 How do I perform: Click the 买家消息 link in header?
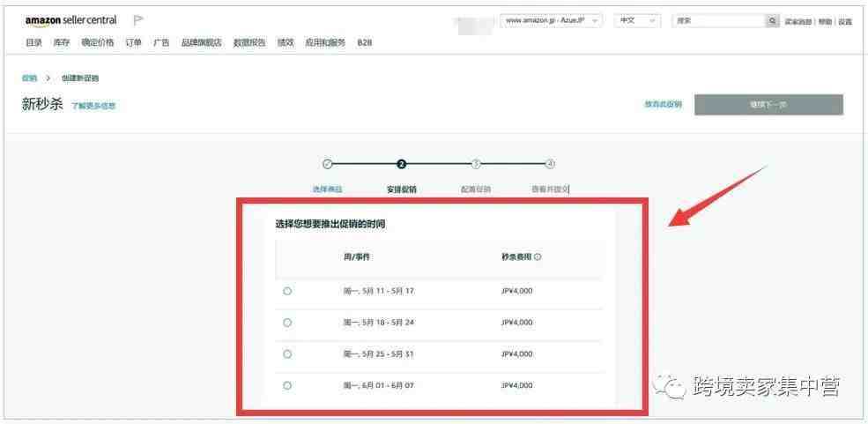(x=798, y=21)
